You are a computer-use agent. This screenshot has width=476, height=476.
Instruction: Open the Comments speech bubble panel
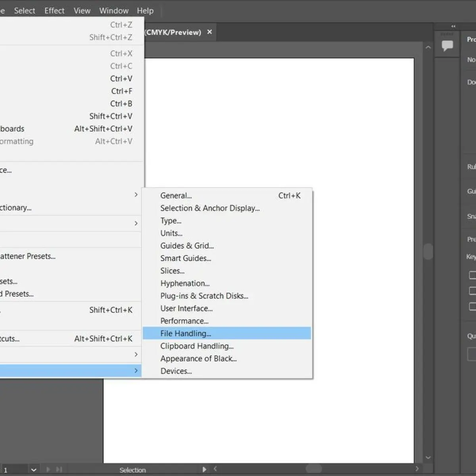[447, 46]
